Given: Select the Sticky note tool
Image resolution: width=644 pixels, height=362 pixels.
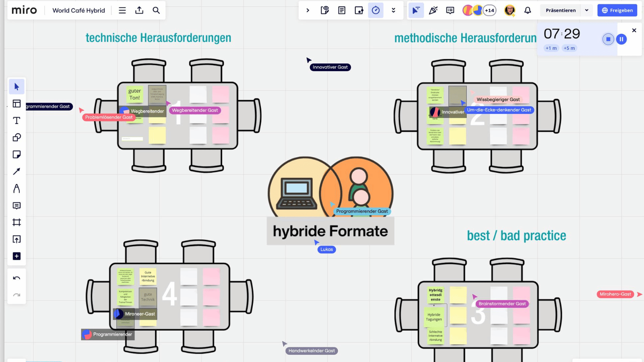Looking at the screenshot, I should point(17,154).
